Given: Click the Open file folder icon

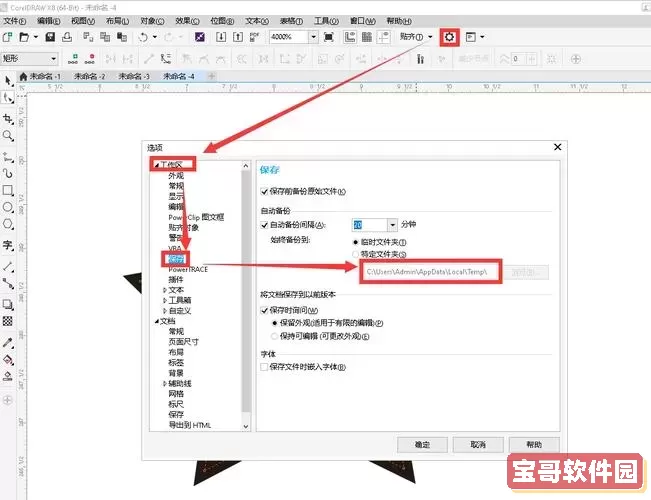Looking at the screenshot, I should (x=24, y=37).
